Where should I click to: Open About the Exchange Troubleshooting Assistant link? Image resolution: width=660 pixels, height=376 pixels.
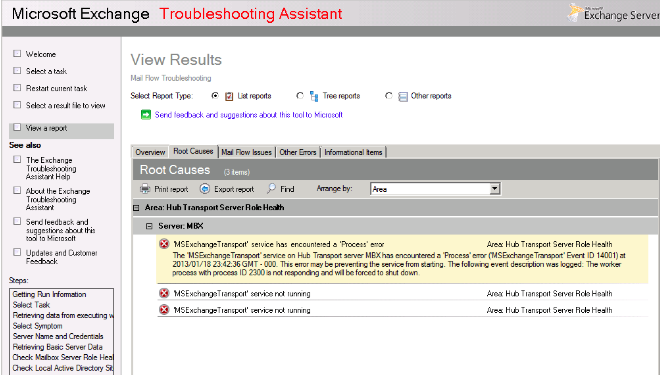pyautogui.click(x=58, y=199)
